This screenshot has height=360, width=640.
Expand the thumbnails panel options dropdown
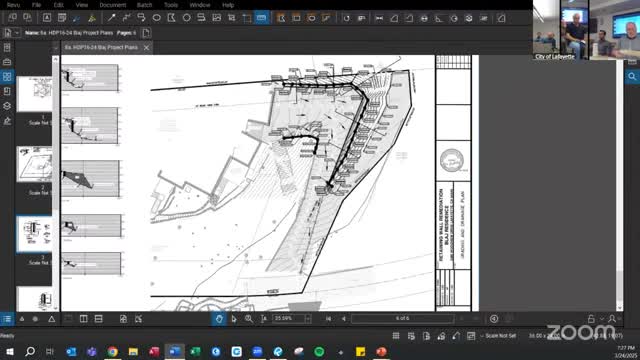56,48
